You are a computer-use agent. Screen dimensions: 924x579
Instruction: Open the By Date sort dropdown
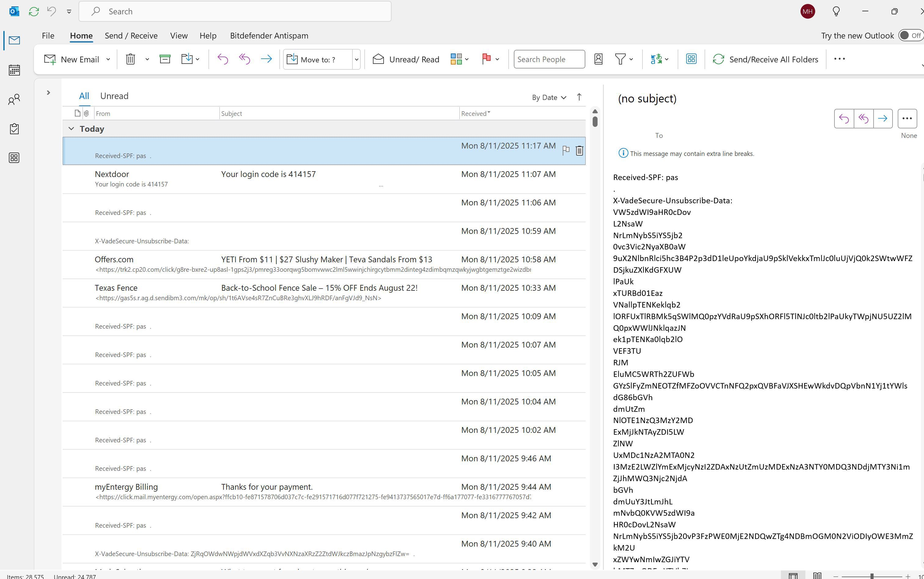coord(548,97)
